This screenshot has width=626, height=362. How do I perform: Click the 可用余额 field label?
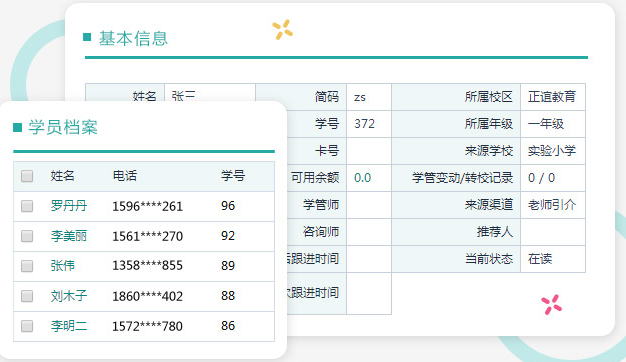click(315, 178)
